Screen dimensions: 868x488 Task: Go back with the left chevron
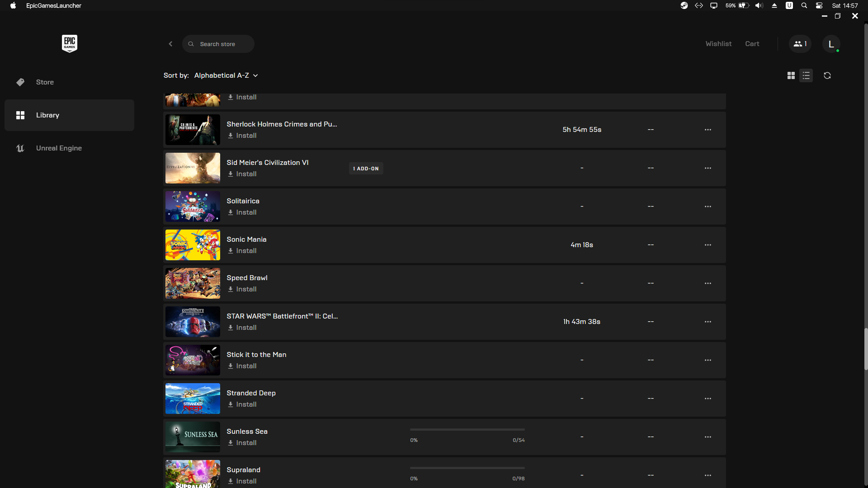coord(170,44)
